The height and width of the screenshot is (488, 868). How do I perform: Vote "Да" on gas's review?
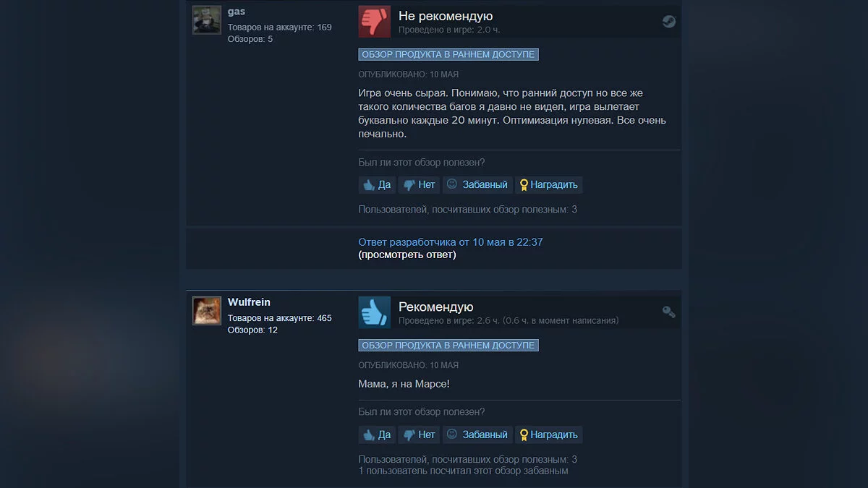pyautogui.click(x=377, y=184)
